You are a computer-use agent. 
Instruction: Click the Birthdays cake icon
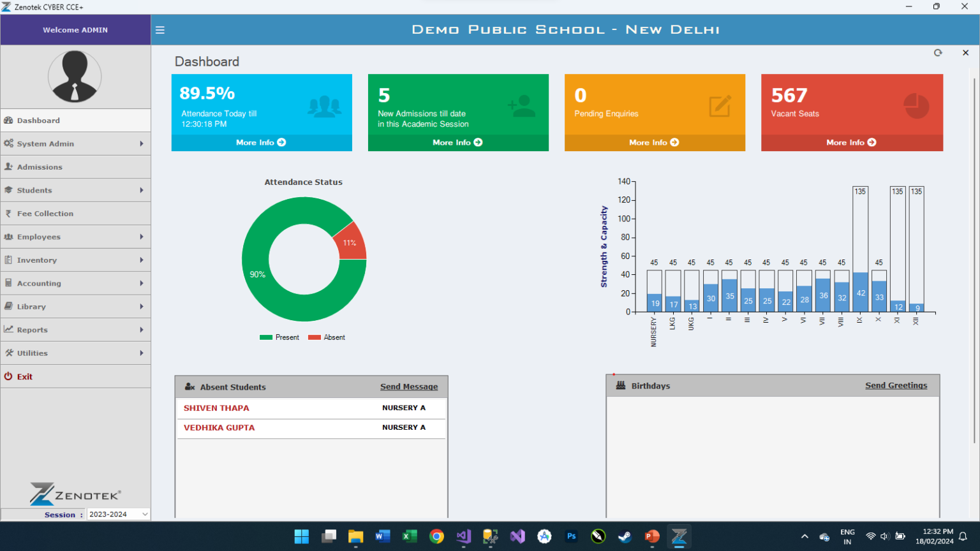pos(621,386)
